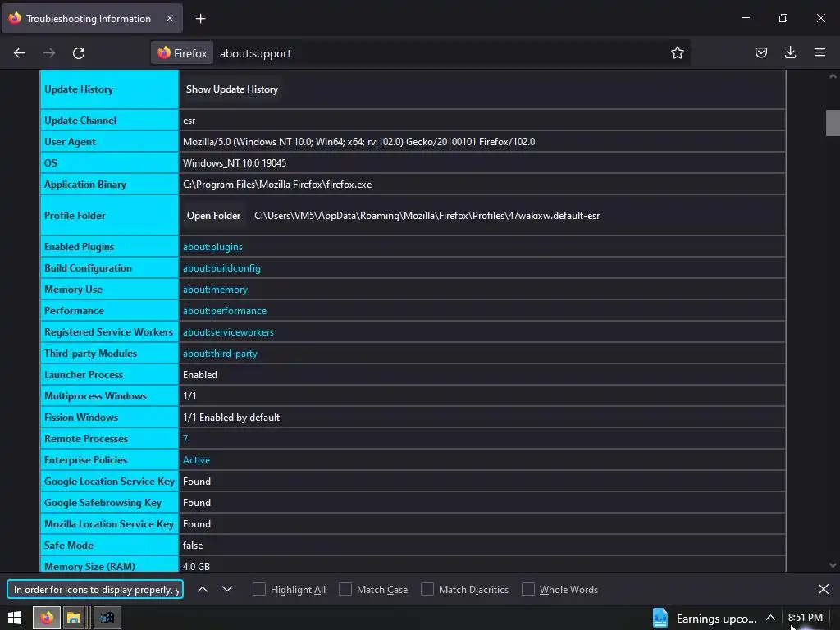Screen dimensions: 840x630
Task: Click the Update Channel value esr
Action: 189,121
